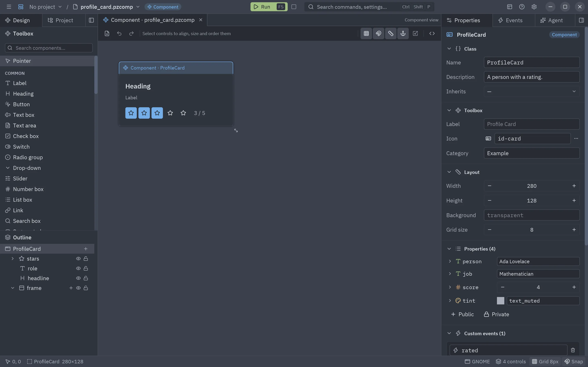Collapse the Layout section
Screen dimensions: 588x367
(449, 172)
